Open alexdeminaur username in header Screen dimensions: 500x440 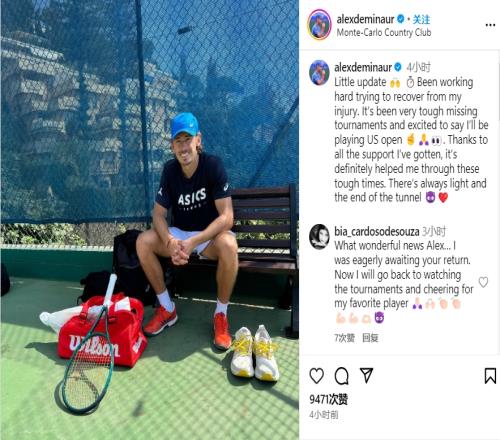[x=365, y=20]
